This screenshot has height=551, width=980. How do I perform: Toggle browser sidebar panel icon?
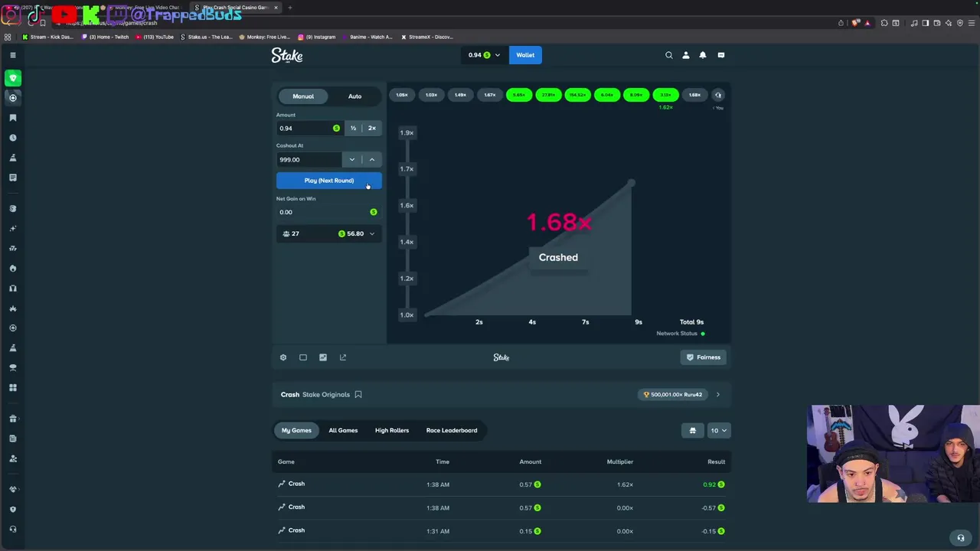pyautogui.click(x=925, y=23)
